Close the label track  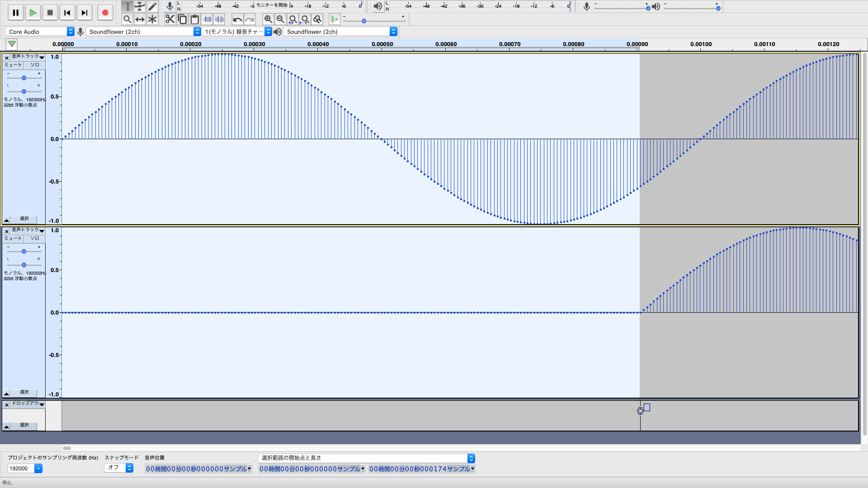(x=7, y=405)
